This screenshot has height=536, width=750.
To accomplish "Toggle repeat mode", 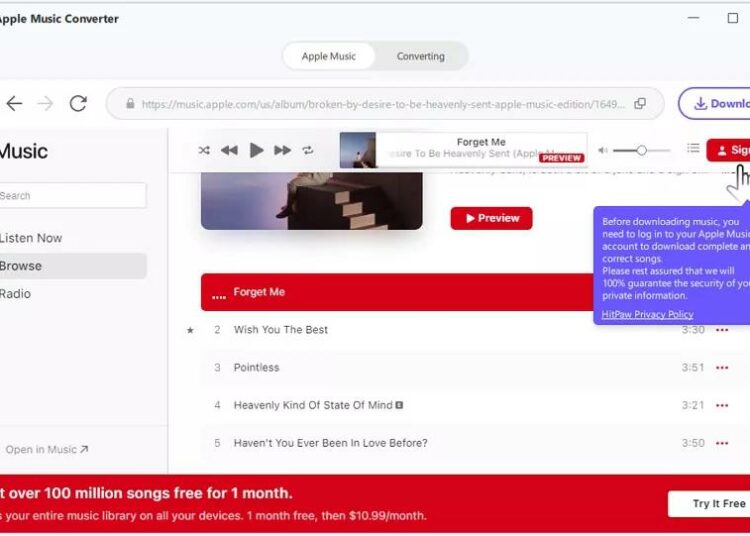I will click(308, 150).
